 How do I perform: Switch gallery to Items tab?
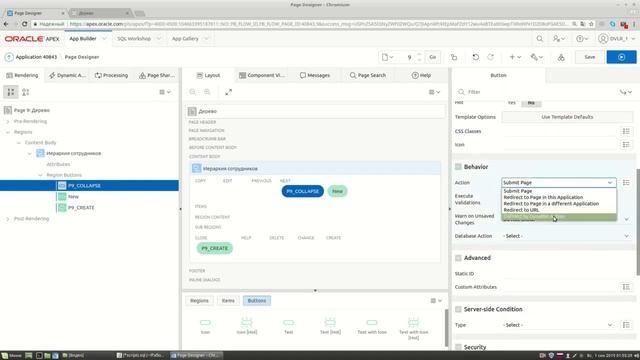(228, 301)
